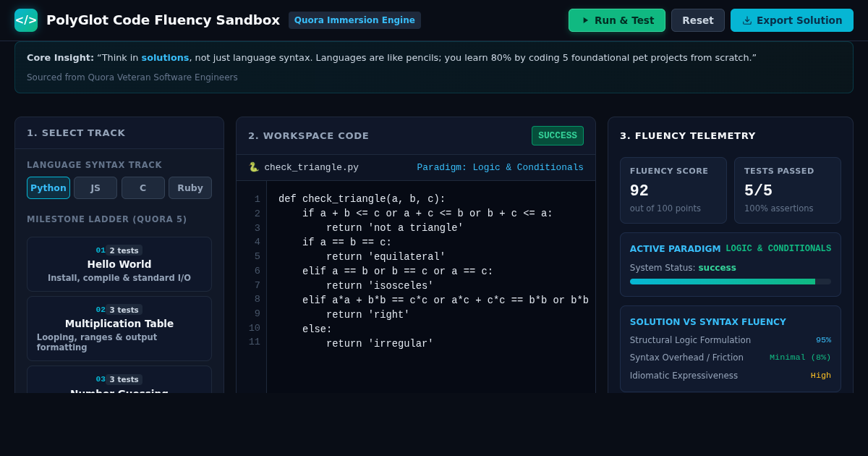Click the LOGIC & CONDITIONALS active paradigm tag
This screenshot has width=868, height=456.
778,249
